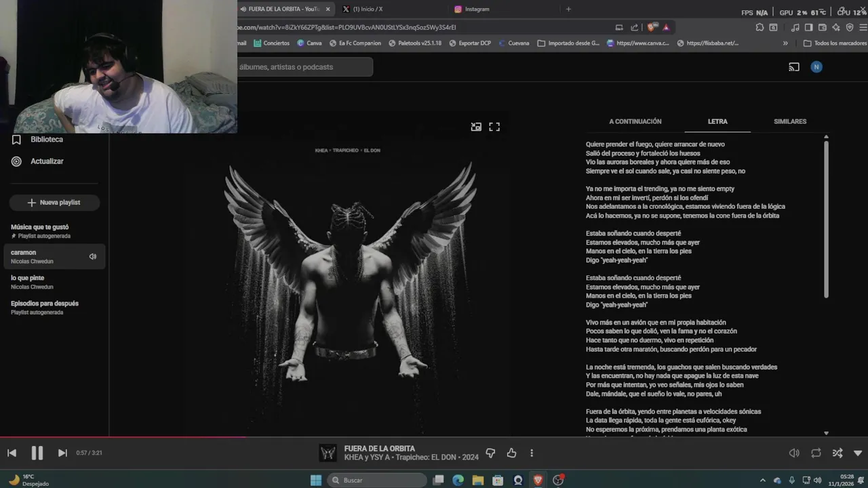
Task: Click the Brave Rewards triangle icon
Action: point(667,27)
